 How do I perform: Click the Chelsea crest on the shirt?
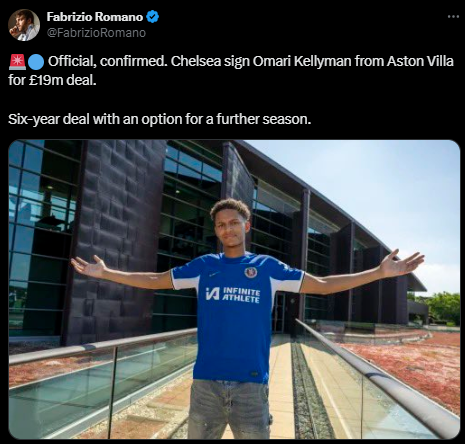click(250, 272)
